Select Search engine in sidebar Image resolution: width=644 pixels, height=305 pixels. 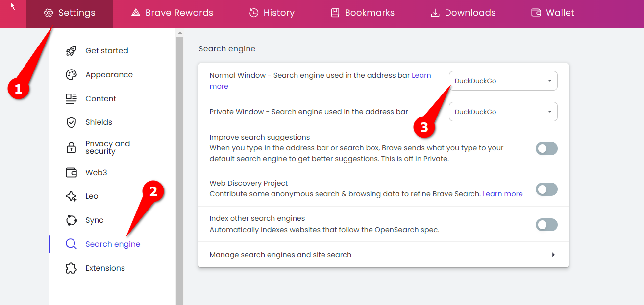112,244
